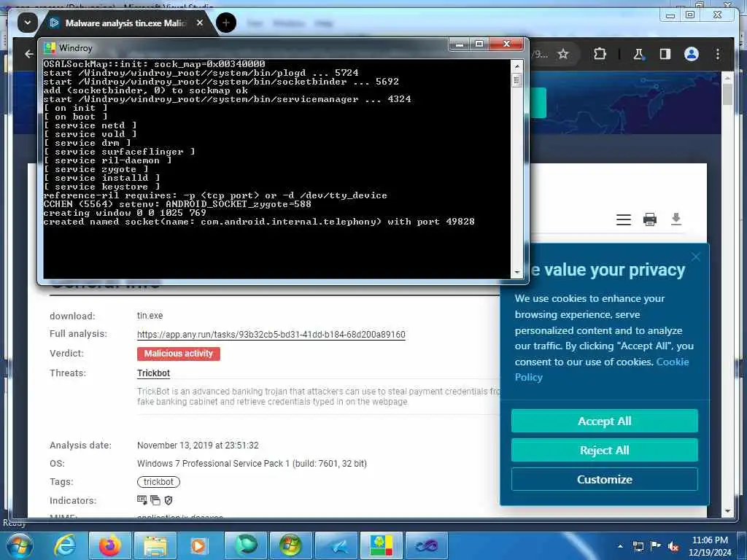Click the shield indicator icon

coord(169,500)
